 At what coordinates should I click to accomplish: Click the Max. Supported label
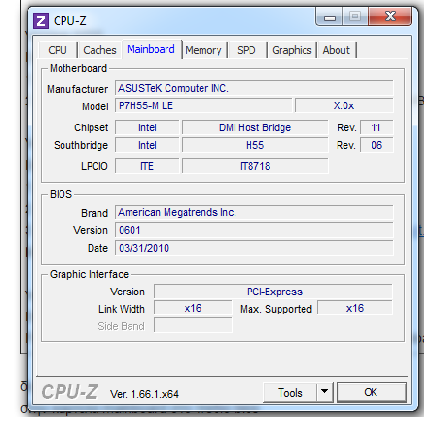[x=276, y=309]
